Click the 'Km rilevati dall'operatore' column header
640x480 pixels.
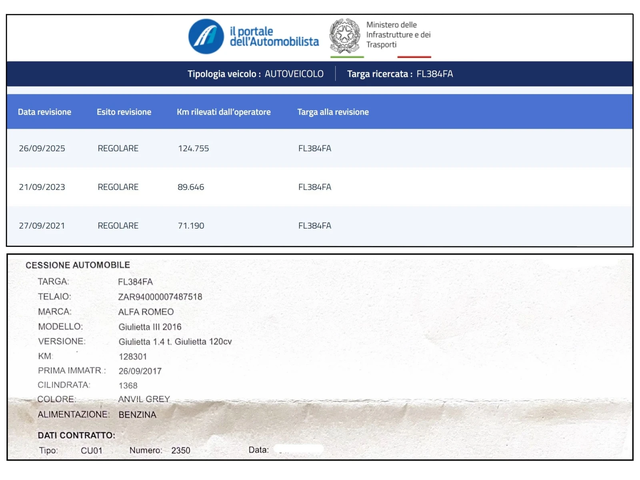coord(223,112)
